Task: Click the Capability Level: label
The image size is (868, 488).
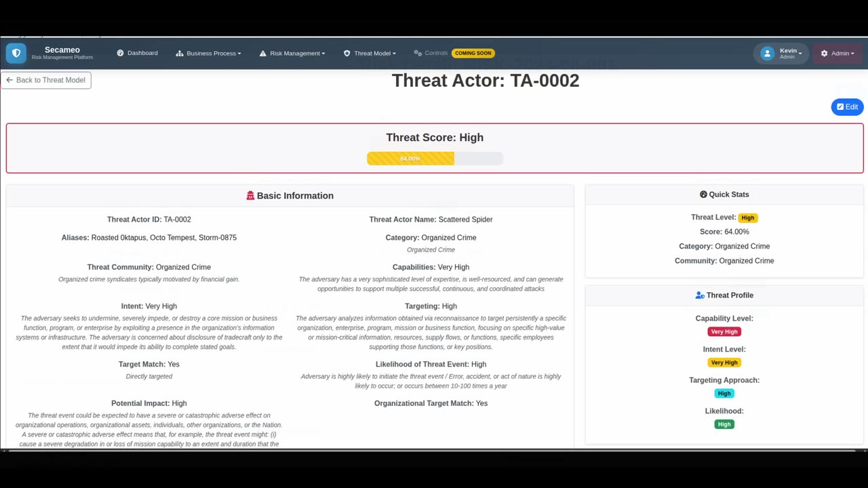Action: point(724,319)
